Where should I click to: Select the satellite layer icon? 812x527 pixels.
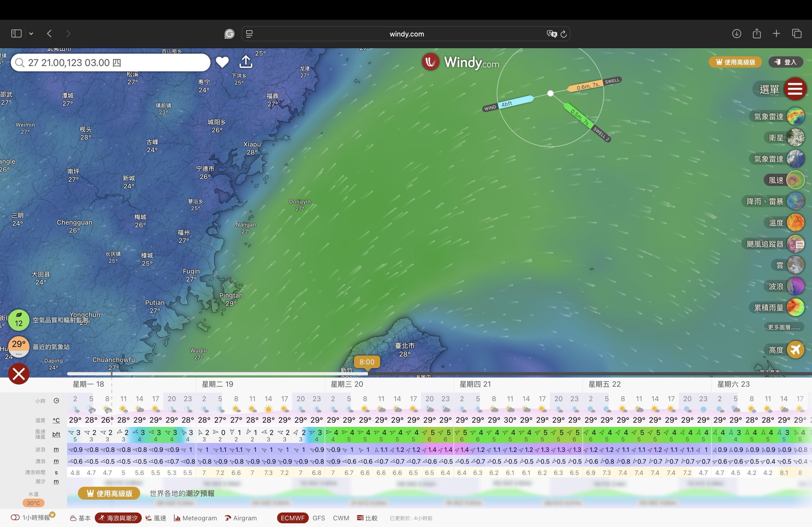[x=795, y=138]
